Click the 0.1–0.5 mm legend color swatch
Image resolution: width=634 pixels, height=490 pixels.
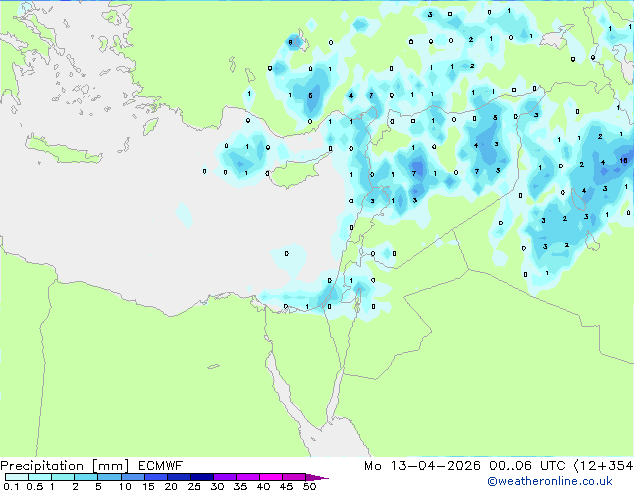(x=17, y=477)
